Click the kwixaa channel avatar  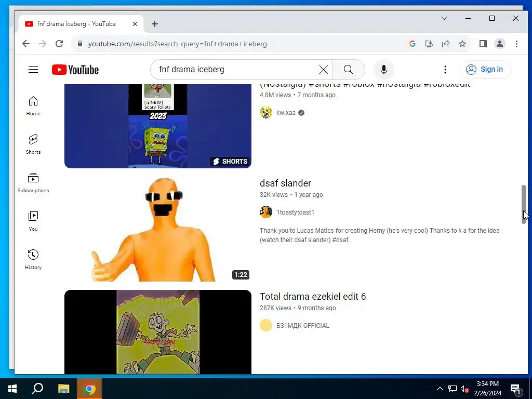266,113
